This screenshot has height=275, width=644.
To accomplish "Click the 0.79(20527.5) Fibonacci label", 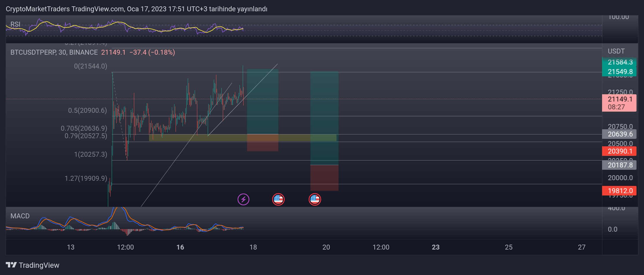I will [86, 136].
